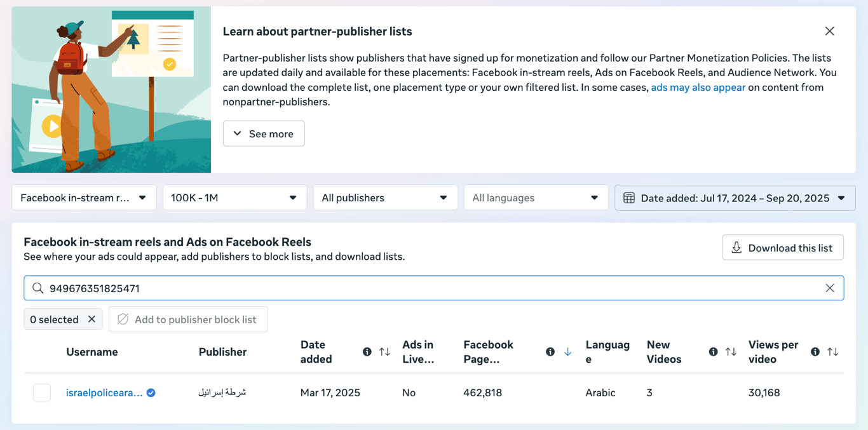Viewport: 868px width, 430px height.
Task: Open the 100K - 1M followers dropdown
Action: click(234, 198)
